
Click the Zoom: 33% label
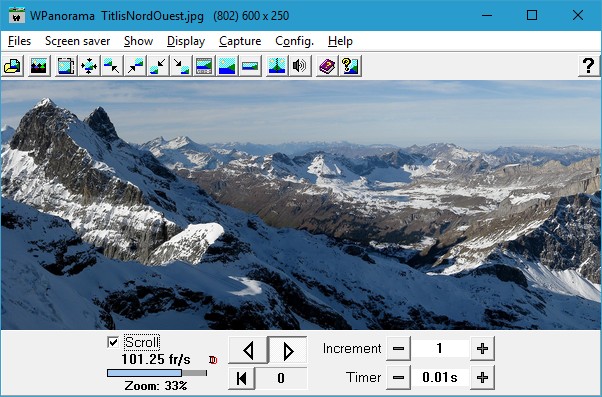(x=156, y=385)
